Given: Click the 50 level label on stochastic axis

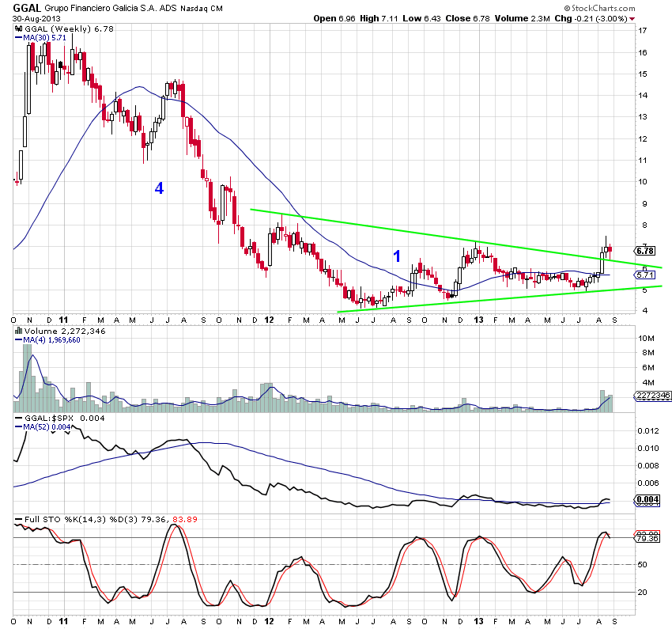Looking at the screenshot, I should point(643,565).
